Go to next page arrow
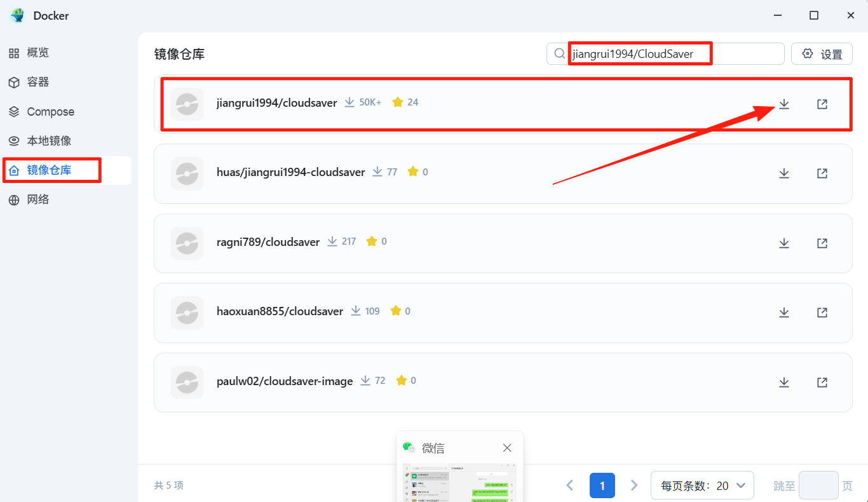868x502 pixels. tap(634, 485)
